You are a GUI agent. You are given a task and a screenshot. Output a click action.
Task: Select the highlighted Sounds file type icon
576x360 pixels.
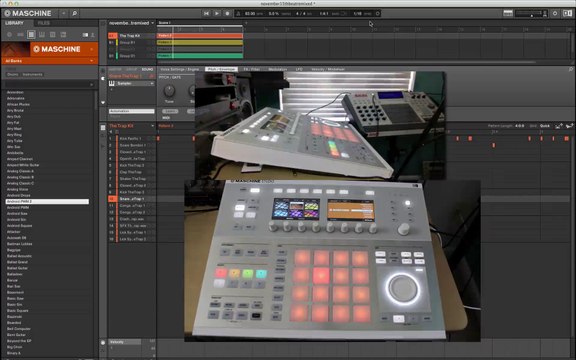pos(31,35)
